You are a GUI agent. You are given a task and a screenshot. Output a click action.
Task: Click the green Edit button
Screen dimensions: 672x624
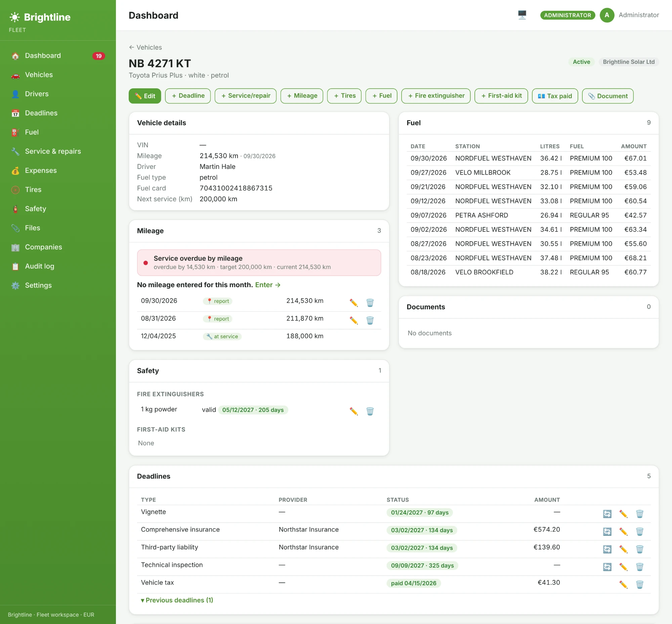click(144, 96)
